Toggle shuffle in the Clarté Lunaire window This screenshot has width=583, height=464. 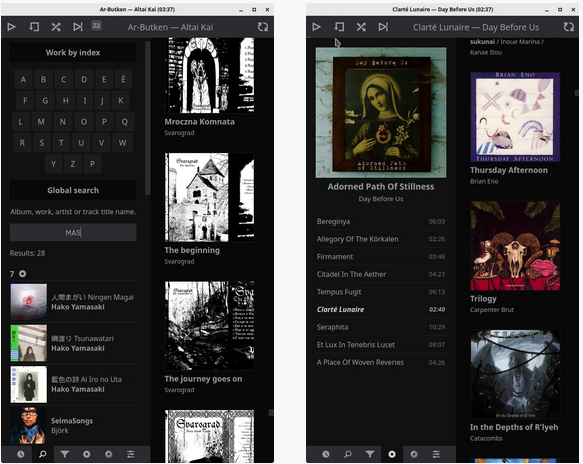tap(361, 27)
